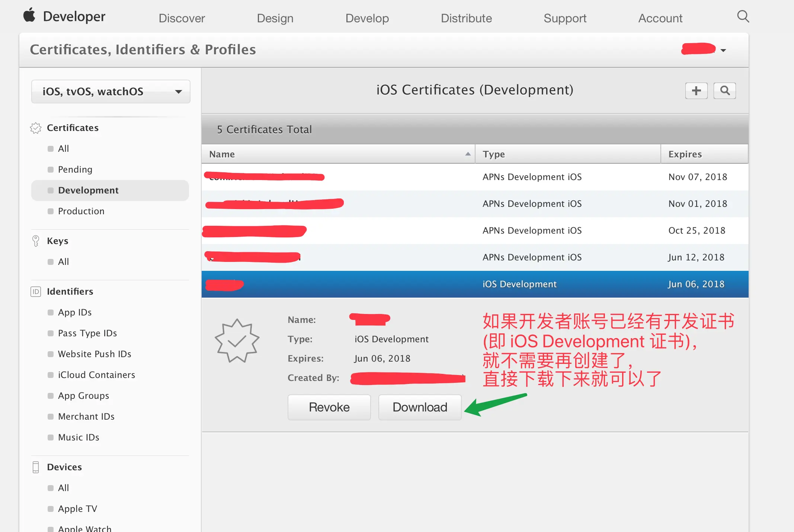This screenshot has width=794, height=532.
Task: Open App IDs under Identifiers
Action: click(x=74, y=313)
